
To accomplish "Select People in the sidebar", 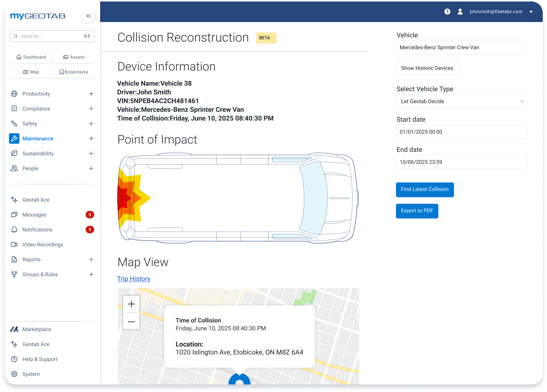I will [x=30, y=168].
